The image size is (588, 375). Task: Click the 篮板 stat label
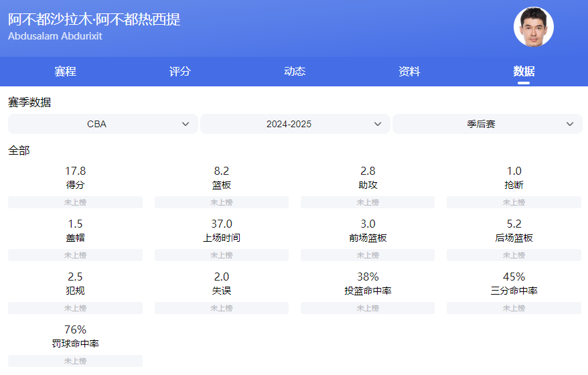tap(222, 185)
